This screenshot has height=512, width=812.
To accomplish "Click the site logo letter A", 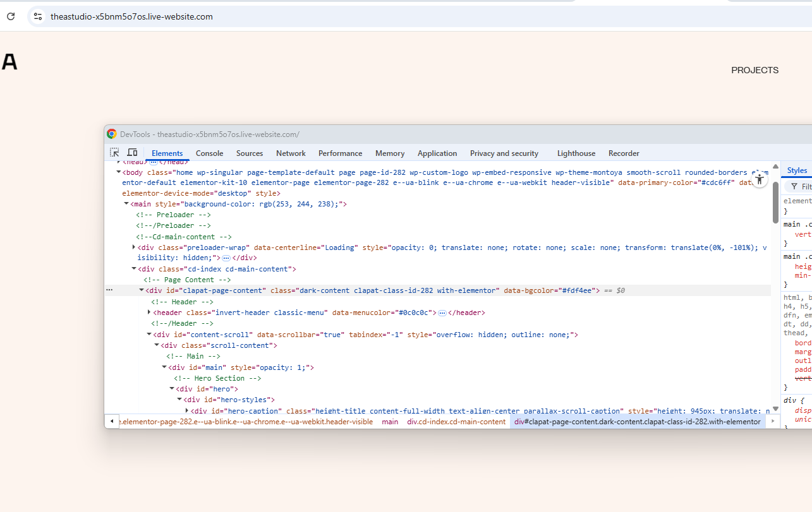I will [9, 62].
